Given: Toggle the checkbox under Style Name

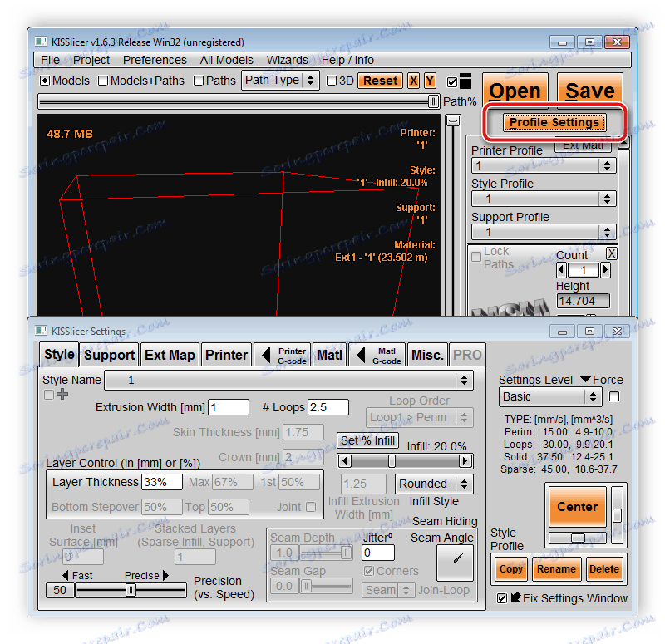Looking at the screenshot, I should [49, 395].
